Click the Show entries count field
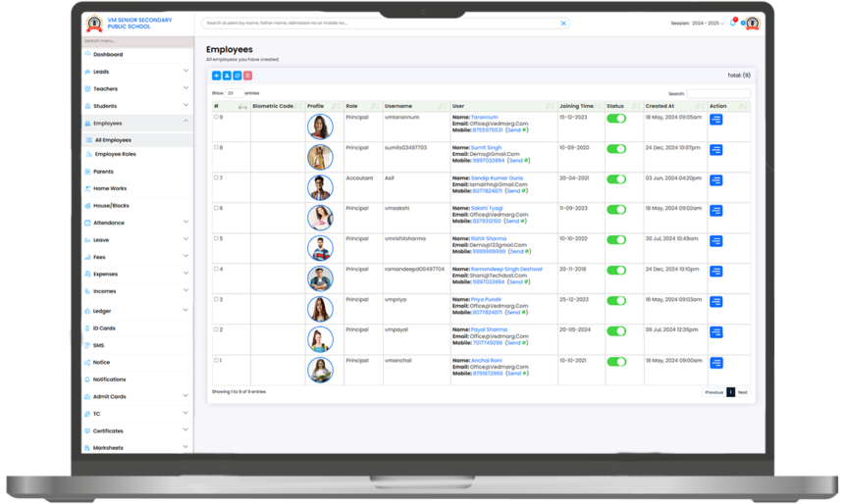The image size is (844, 504). [235, 93]
